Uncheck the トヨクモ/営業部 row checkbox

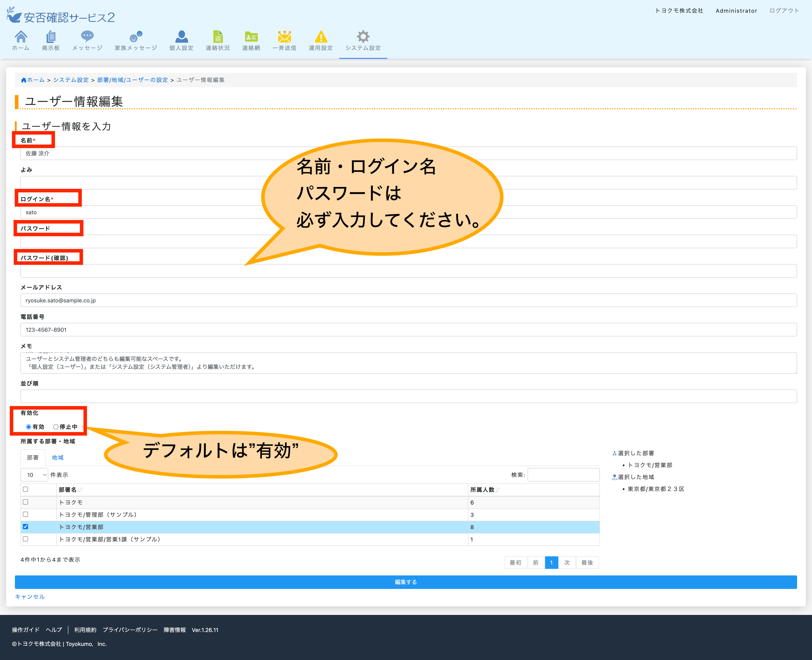[x=25, y=527]
